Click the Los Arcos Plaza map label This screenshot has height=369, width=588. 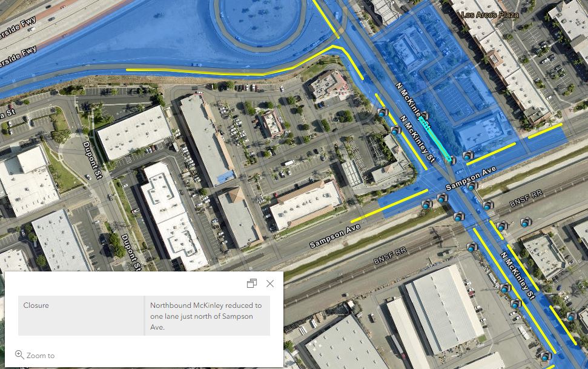click(490, 15)
